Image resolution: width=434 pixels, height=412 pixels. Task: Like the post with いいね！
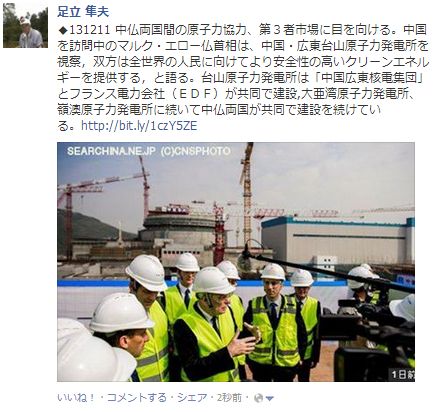tap(76, 397)
